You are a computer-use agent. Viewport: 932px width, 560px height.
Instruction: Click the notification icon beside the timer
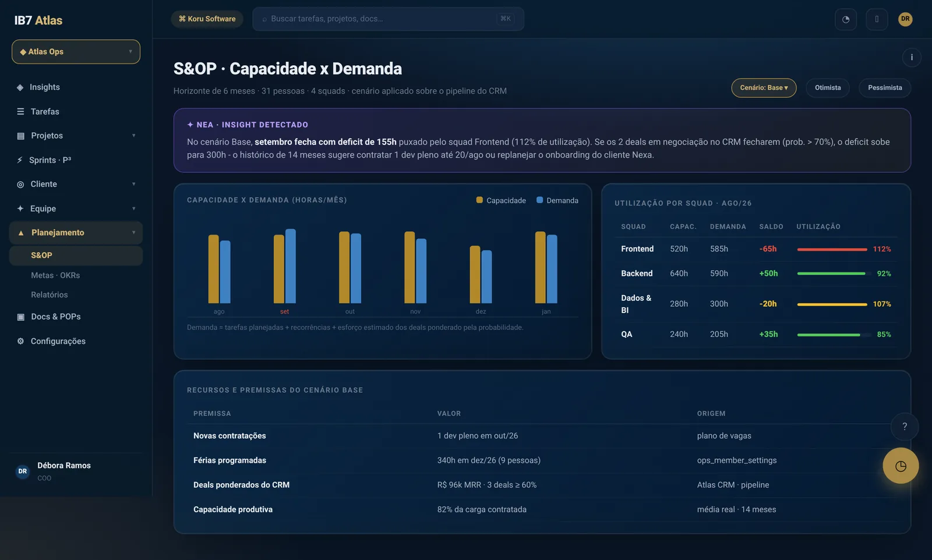click(877, 19)
